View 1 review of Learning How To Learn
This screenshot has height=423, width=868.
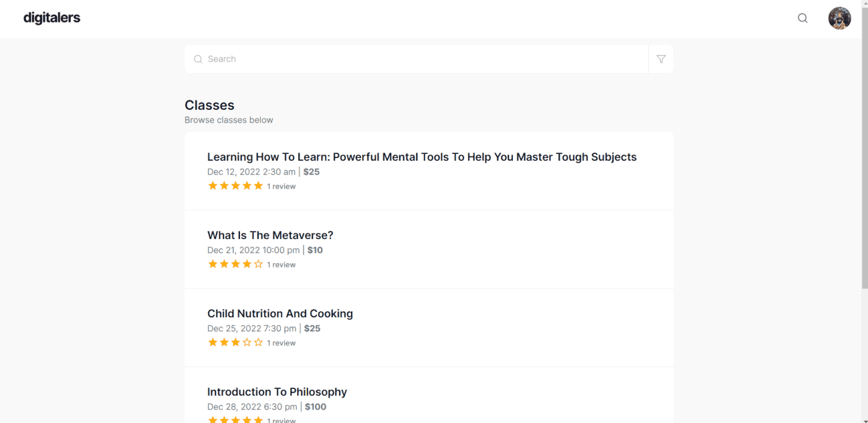click(281, 187)
